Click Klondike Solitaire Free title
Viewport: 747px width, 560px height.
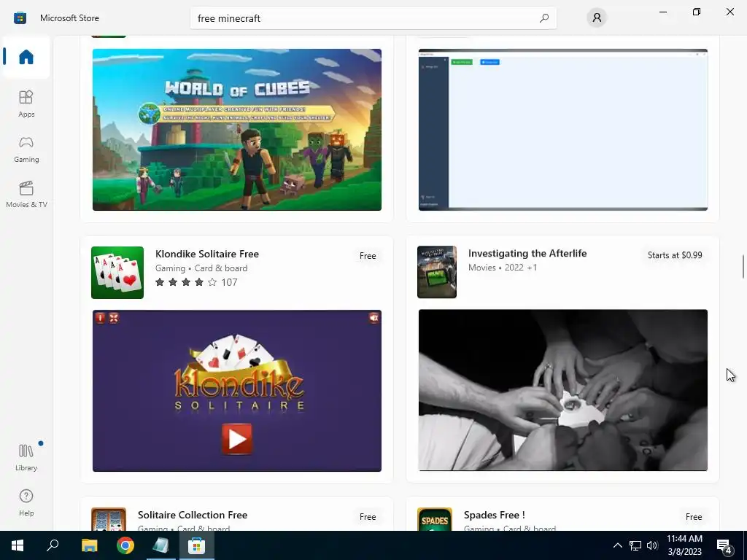click(207, 254)
